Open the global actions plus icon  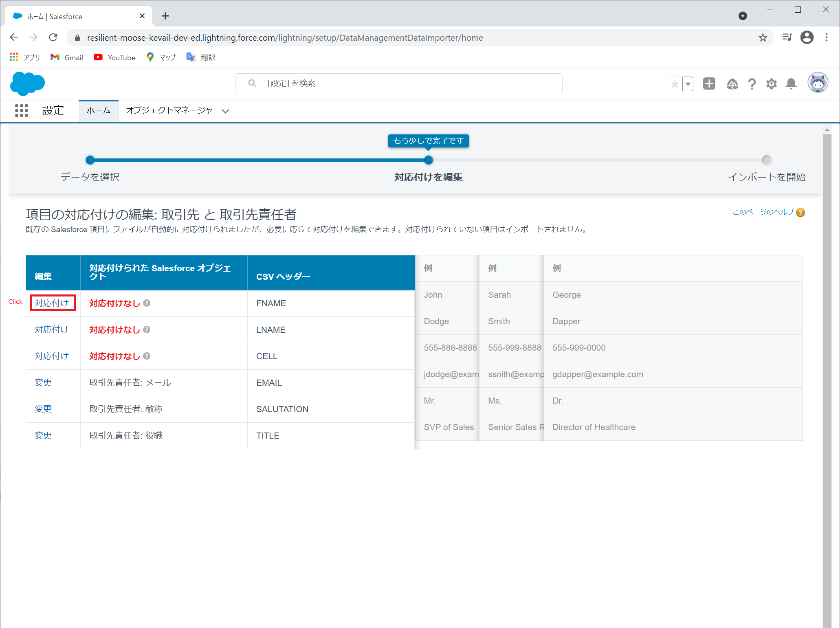[x=709, y=84]
